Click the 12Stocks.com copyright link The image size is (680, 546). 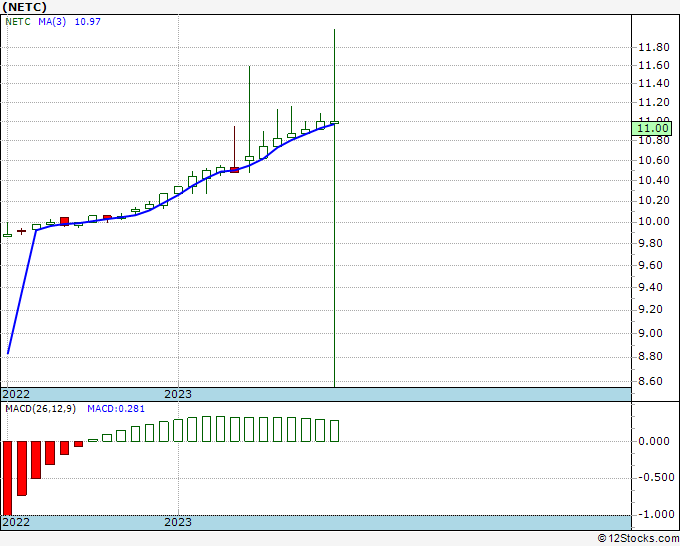(x=638, y=539)
